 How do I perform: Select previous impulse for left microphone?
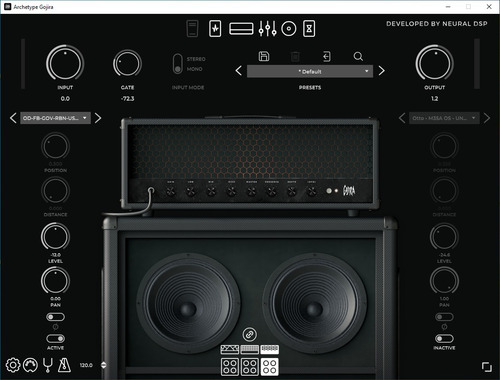13,118
